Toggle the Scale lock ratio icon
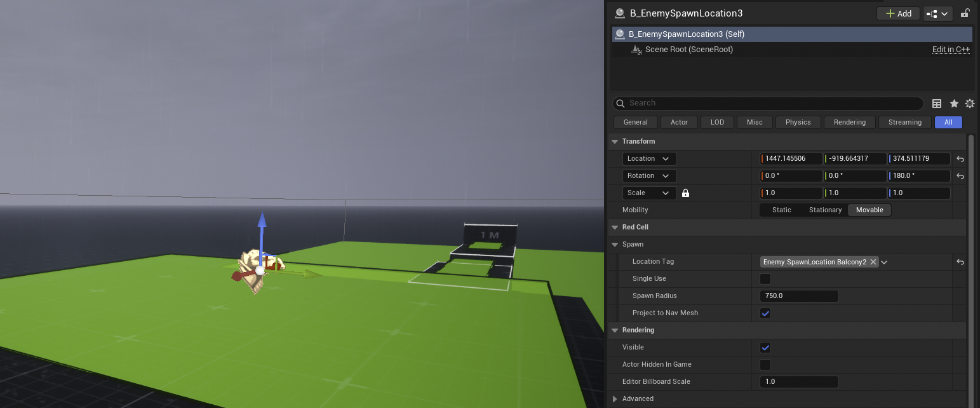 coord(685,193)
